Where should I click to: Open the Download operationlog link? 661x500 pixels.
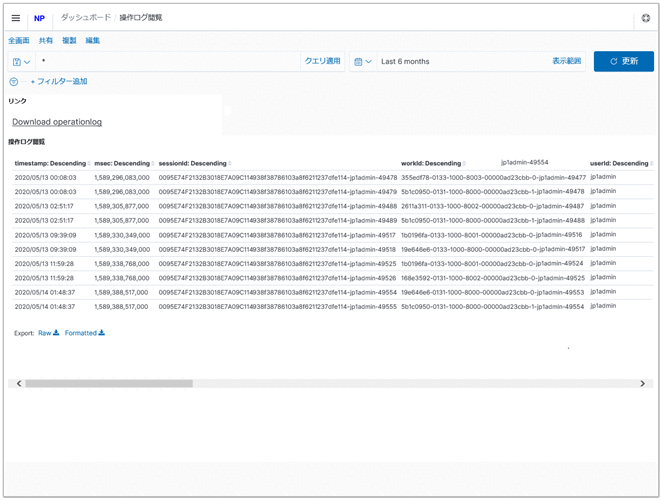pyautogui.click(x=57, y=122)
